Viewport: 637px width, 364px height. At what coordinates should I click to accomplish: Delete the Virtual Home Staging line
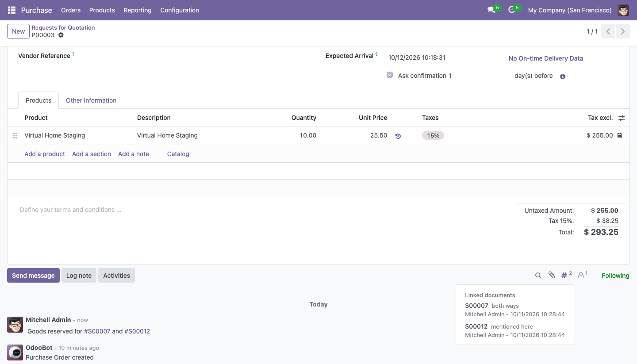coord(620,135)
